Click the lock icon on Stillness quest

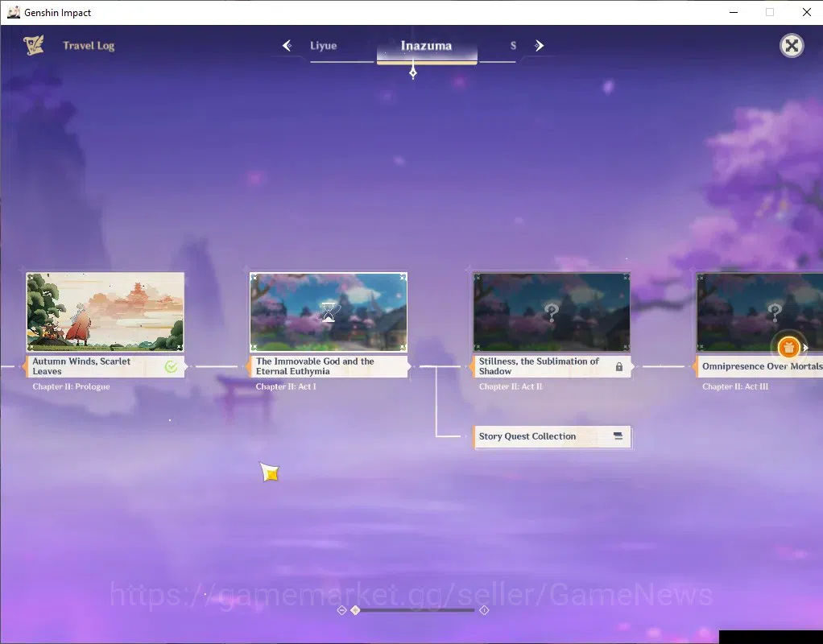619,366
